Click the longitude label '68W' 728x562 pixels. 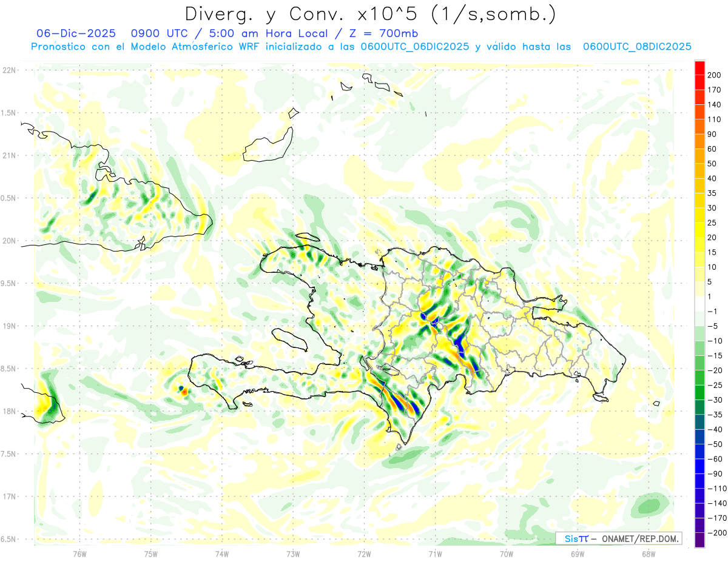(649, 554)
